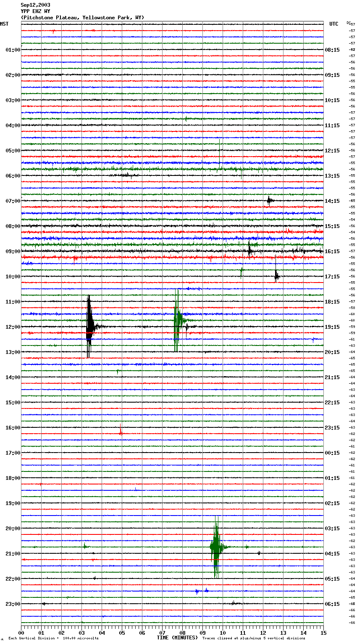Click the 02:00 MST time label
Screen dimensions: 357x644
pos(13,75)
